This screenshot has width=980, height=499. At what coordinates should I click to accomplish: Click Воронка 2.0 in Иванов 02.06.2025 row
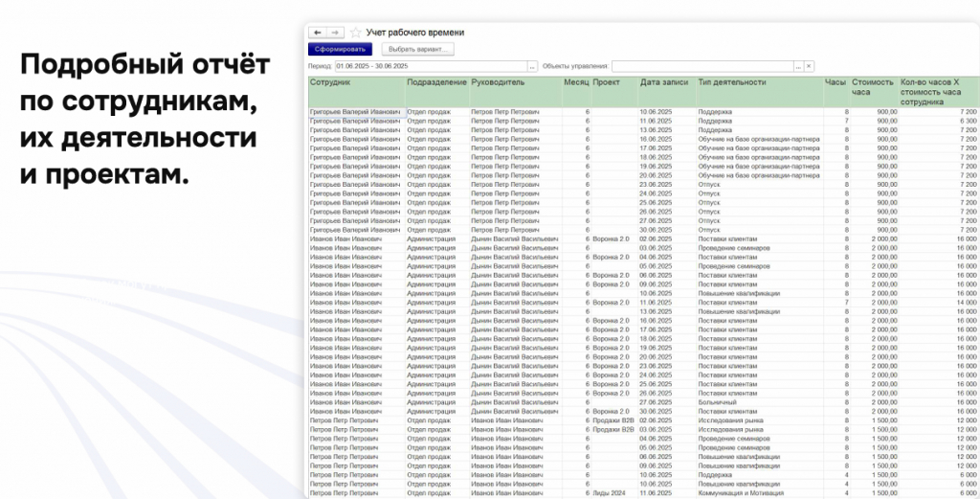click(x=611, y=238)
